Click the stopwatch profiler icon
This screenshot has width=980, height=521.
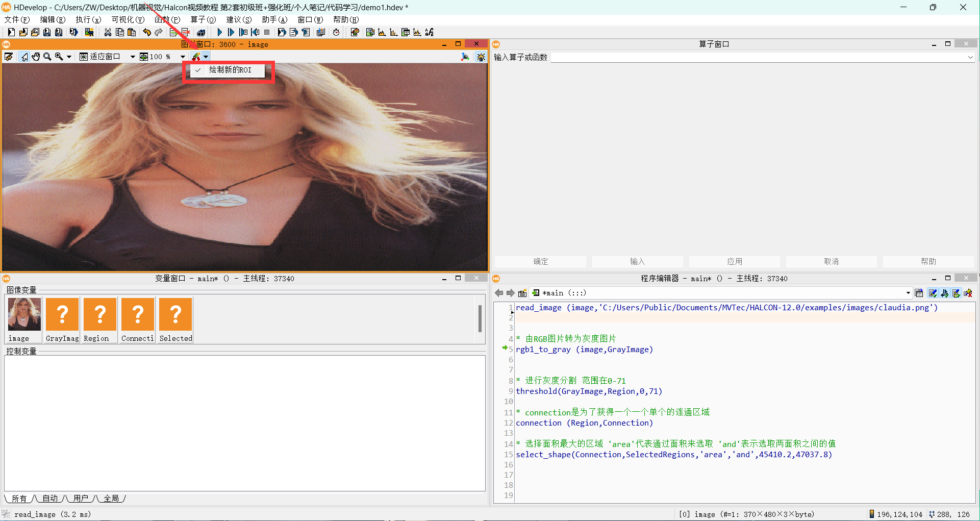(336, 32)
